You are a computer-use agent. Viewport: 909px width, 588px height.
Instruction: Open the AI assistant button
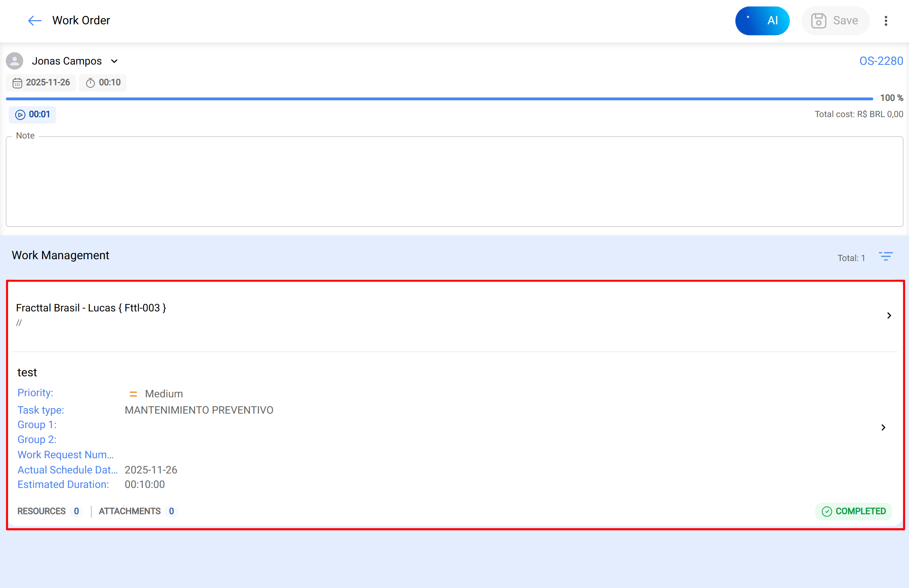coord(761,21)
